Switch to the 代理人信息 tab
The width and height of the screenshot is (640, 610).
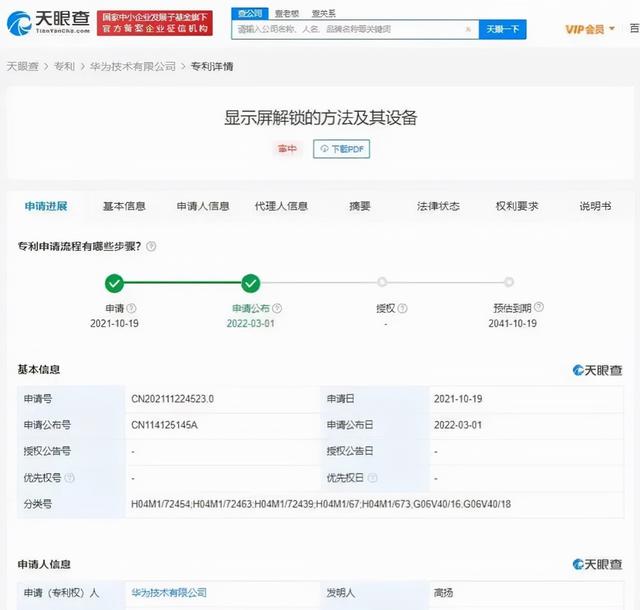pos(281,206)
